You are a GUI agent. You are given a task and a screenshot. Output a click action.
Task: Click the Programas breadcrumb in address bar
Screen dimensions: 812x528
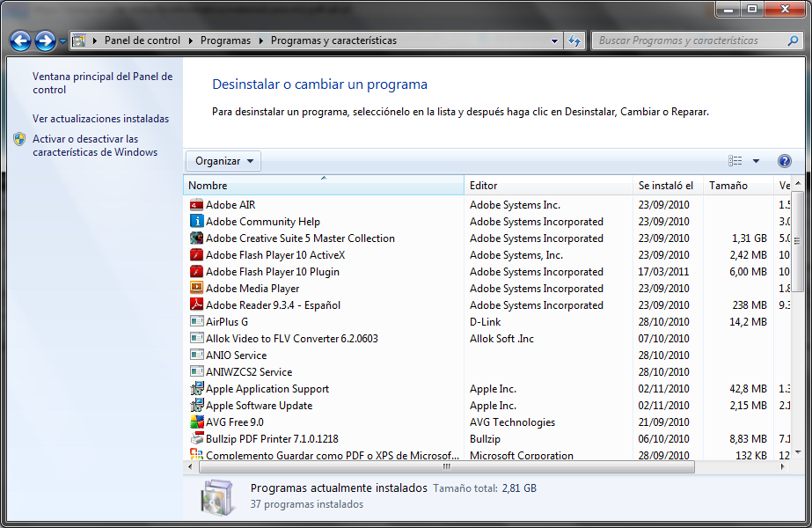coord(225,40)
